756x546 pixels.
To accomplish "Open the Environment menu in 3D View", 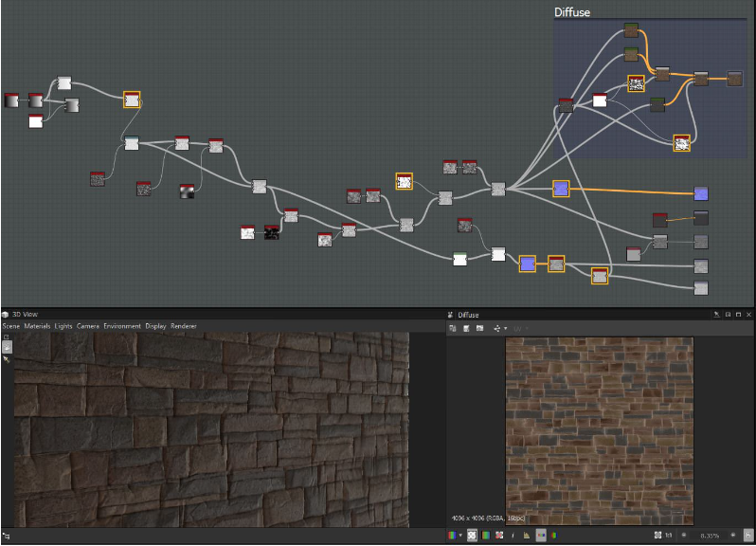I will (x=122, y=326).
